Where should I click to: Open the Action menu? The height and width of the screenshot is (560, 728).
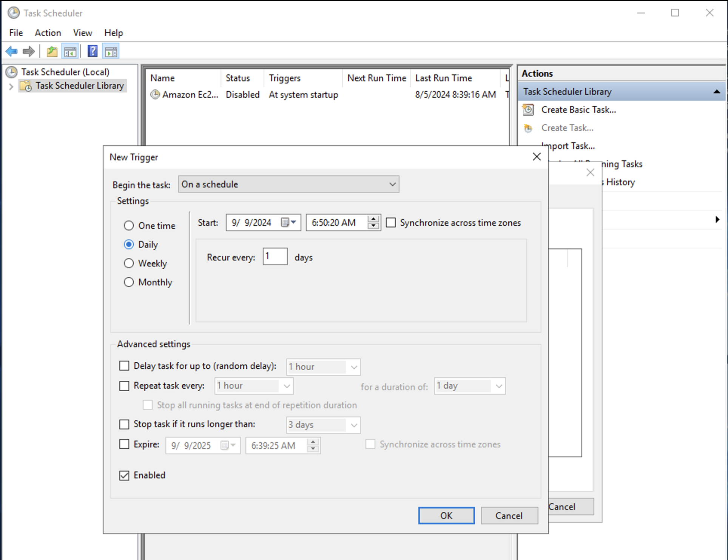pos(48,33)
